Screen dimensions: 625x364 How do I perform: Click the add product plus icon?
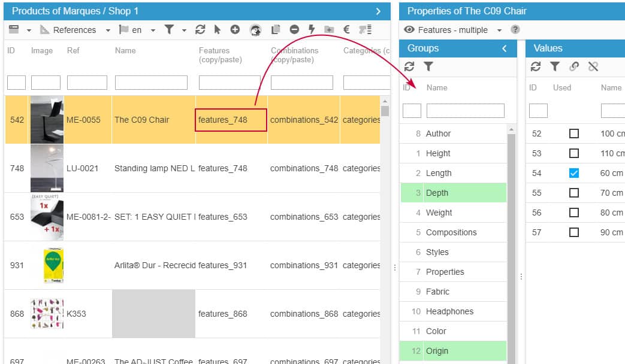[235, 30]
